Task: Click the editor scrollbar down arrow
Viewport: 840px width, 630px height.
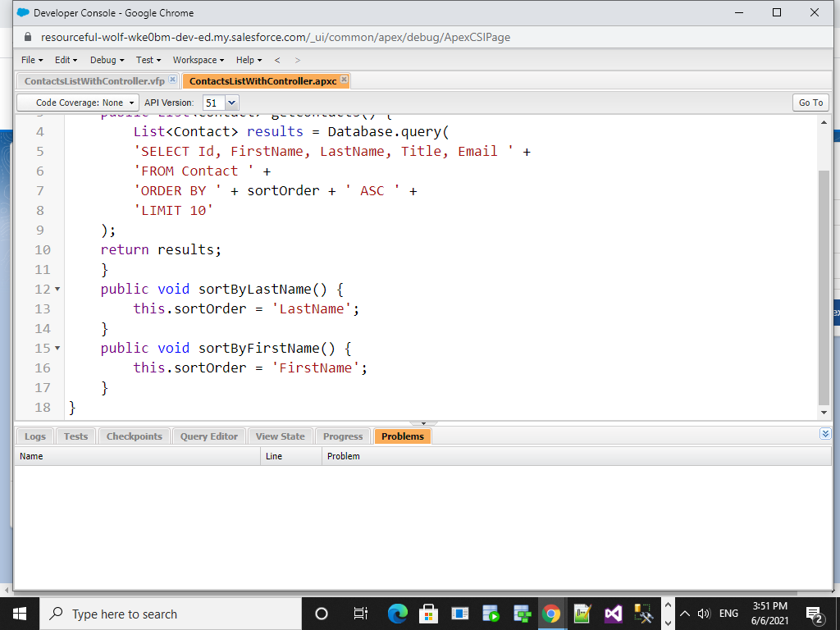Action: 824,412
